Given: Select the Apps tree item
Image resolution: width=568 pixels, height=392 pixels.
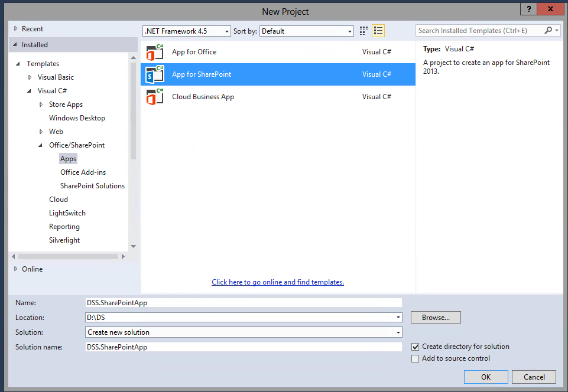Looking at the screenshot, I should point(68,159).
